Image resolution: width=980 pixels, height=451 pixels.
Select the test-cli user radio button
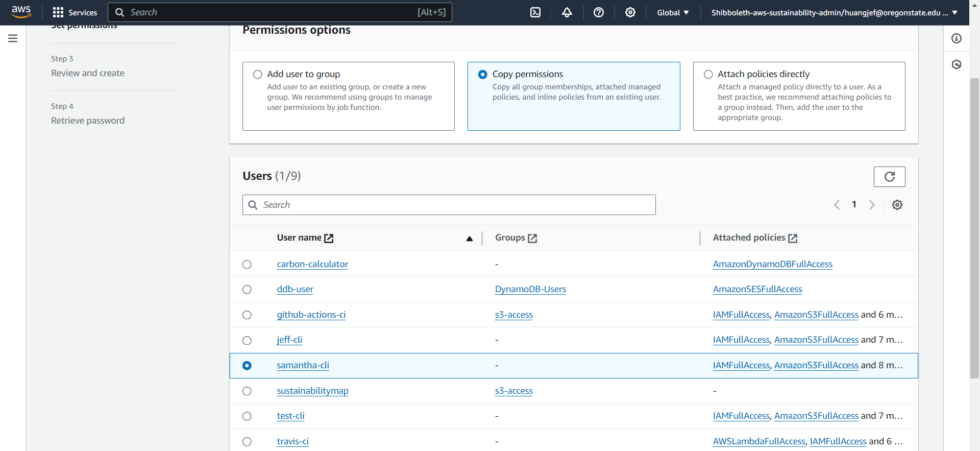tap(247, 416)
